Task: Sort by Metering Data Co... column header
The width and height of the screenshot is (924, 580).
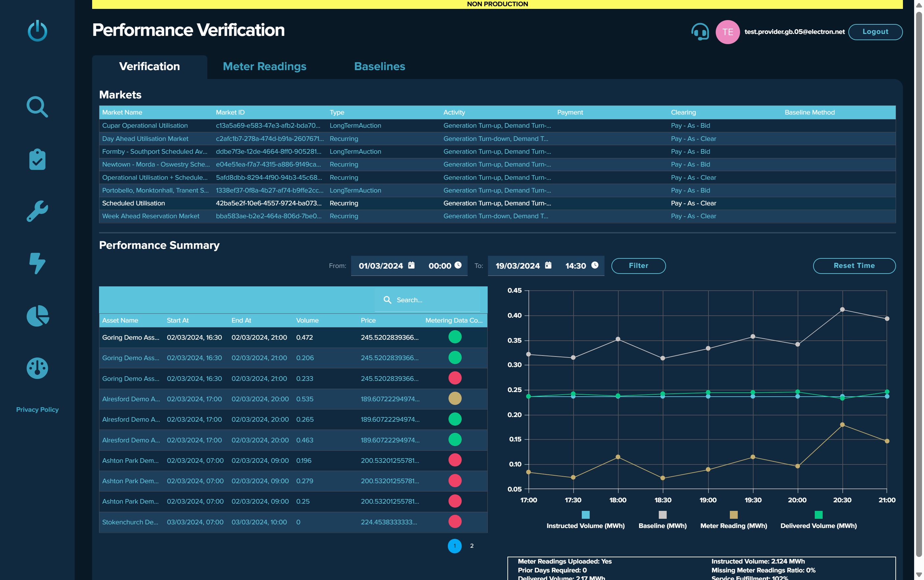Action: coord(453,320)
